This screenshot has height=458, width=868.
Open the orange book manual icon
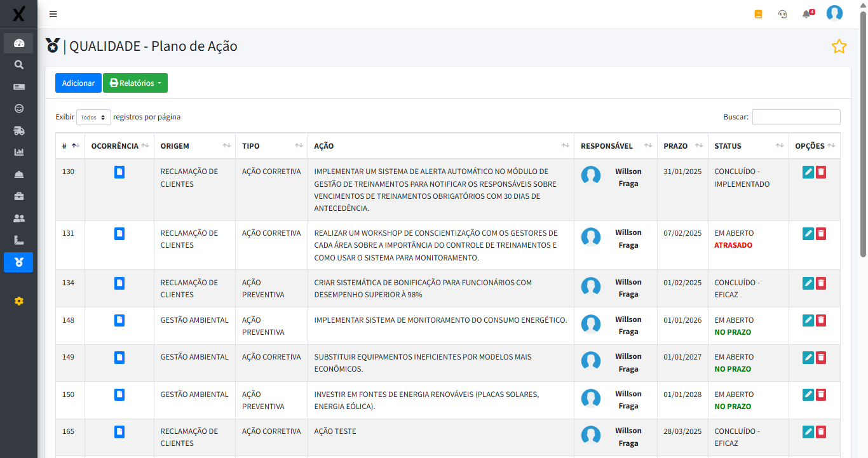tap(758, 14)
